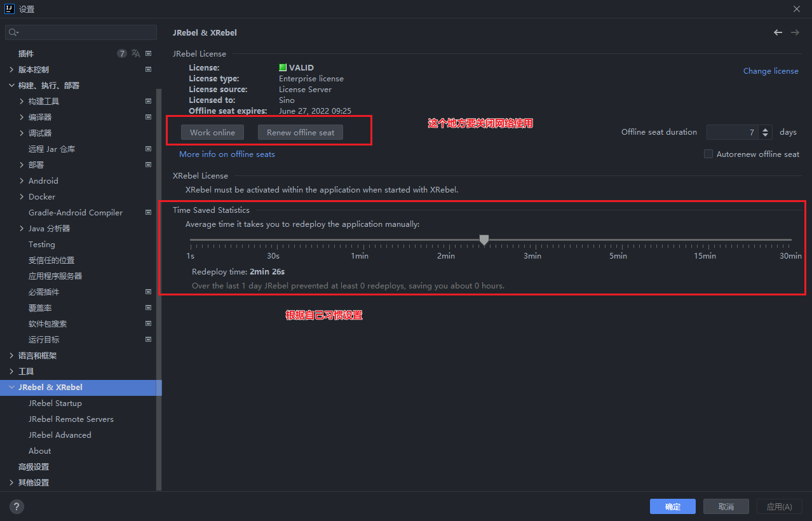Click the IntelliJ logo in title bar
Screen dimensions: 812x521
click(10, 9)
